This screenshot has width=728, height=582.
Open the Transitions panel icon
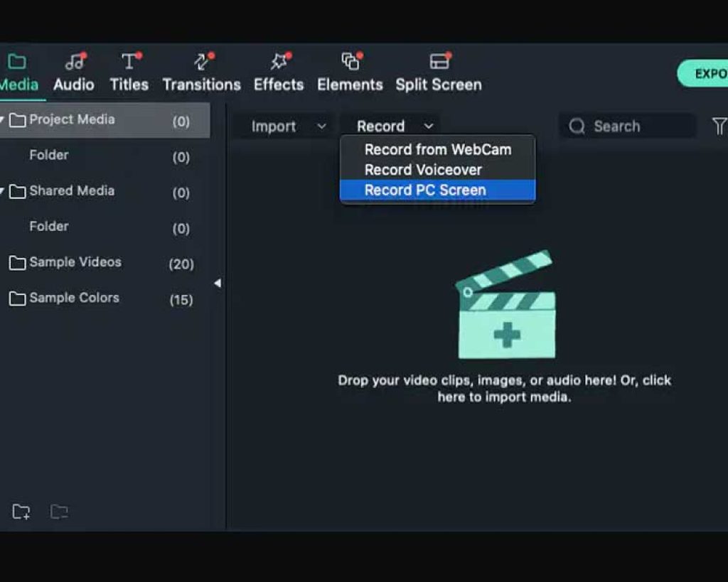pos(202,63)
